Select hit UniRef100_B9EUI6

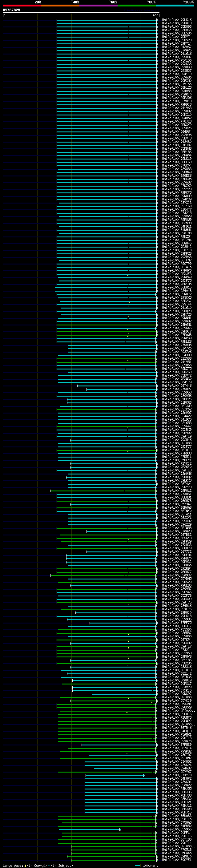176,714
